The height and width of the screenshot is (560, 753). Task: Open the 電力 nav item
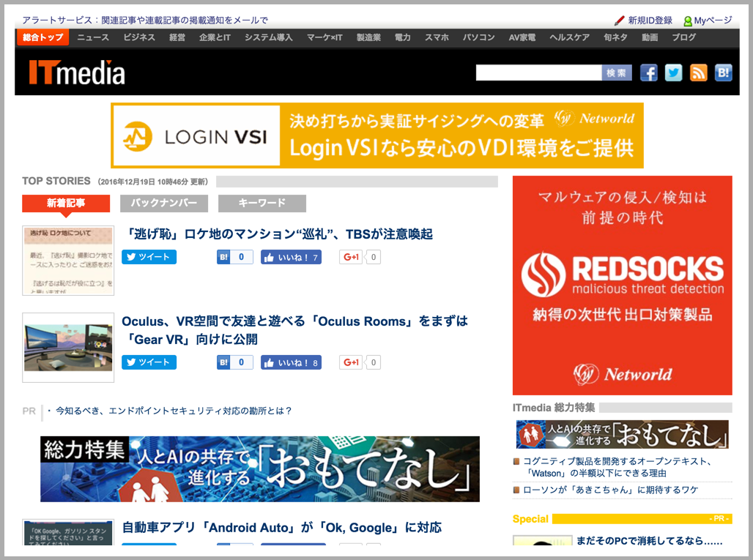[402, 37]
